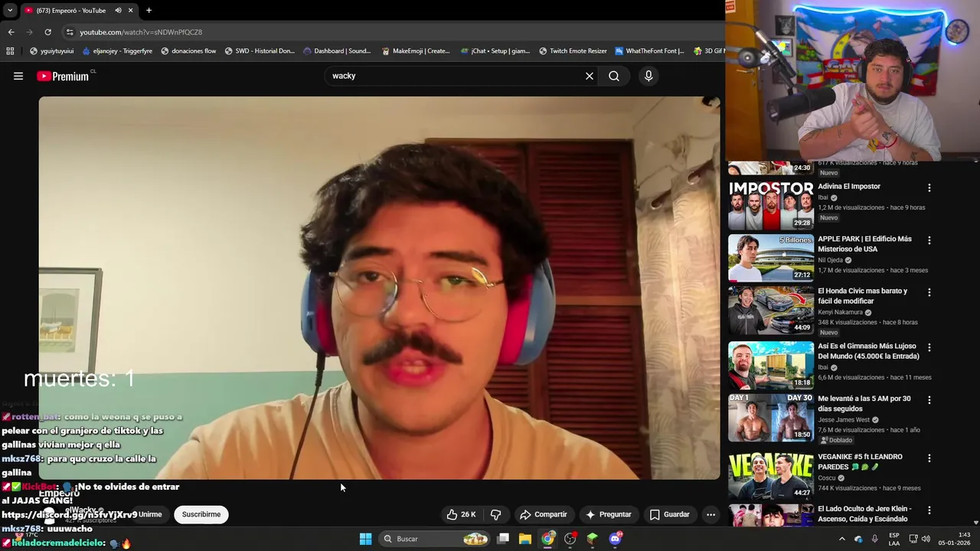Open a new browser tab
The width and height of the screenshot is (980, 551).
[x=149, y=10]
